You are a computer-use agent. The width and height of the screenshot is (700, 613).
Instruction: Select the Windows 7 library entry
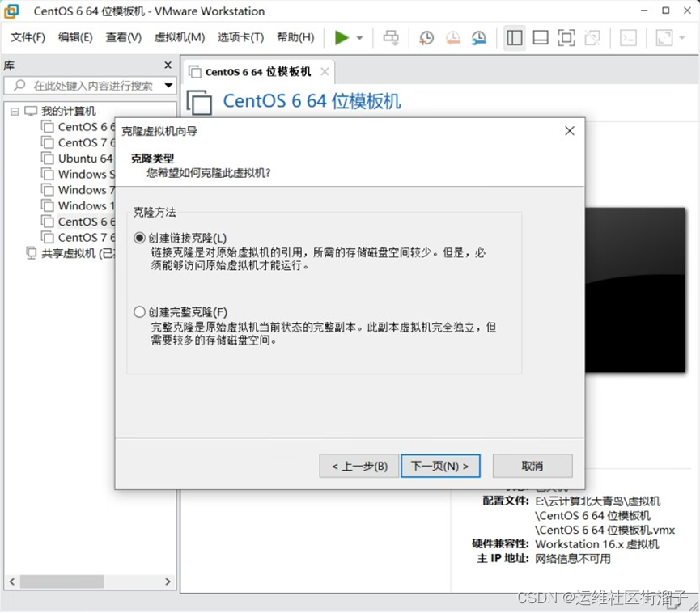click(x=78, y=190)
